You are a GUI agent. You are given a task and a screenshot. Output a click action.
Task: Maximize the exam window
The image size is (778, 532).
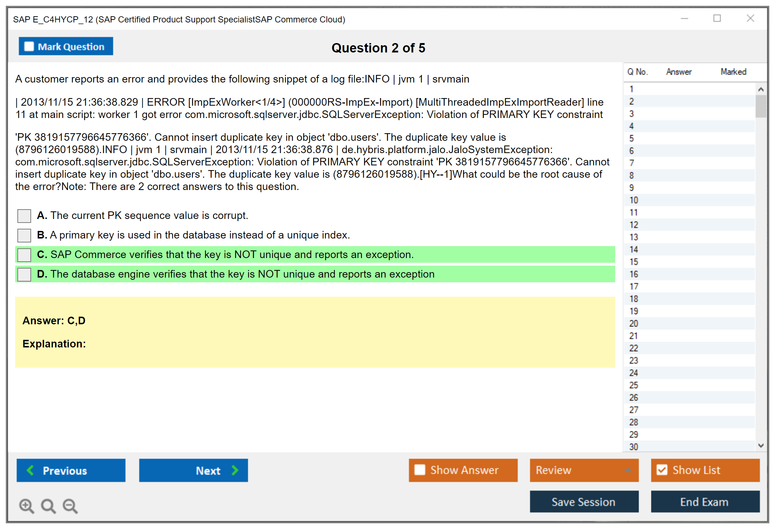(717, 18)
